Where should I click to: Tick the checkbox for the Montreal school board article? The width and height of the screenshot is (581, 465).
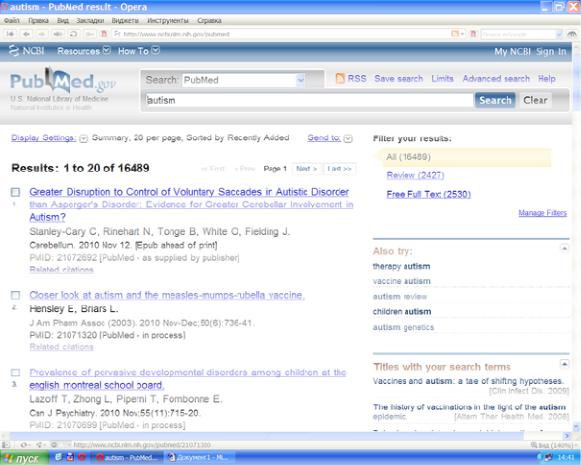pos(15,372)
